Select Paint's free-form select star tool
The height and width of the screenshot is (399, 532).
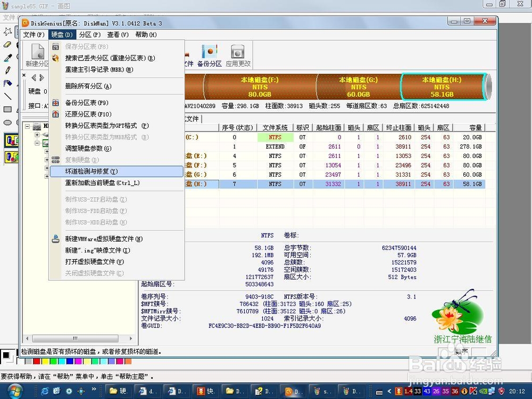(7, 31)
